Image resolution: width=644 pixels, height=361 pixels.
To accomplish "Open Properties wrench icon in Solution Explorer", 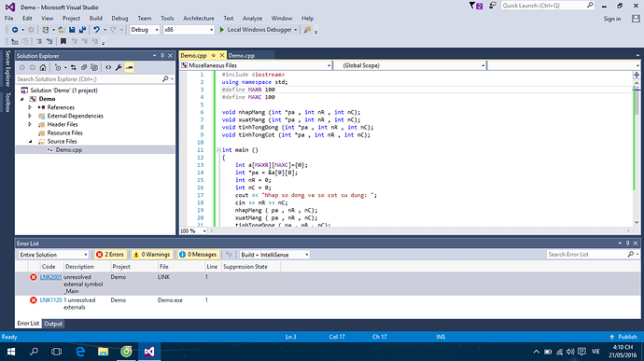I will [x=119, y=67].
